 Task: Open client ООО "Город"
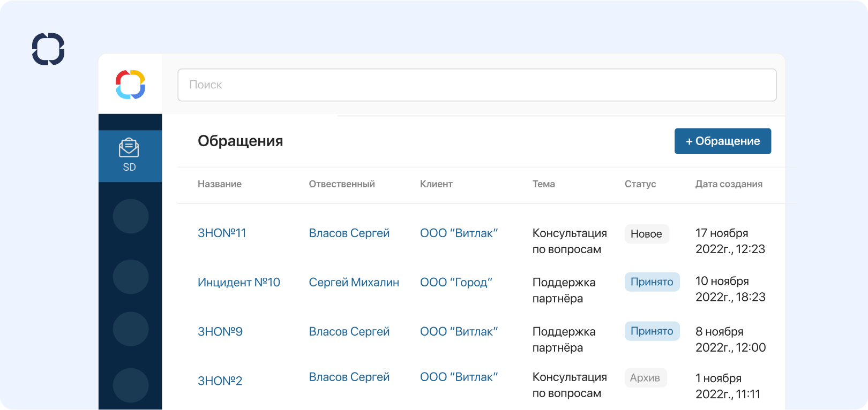tap(456, 283)
